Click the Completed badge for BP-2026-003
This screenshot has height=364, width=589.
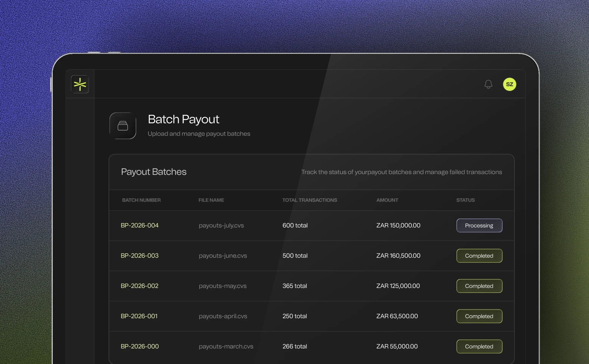[479, 255]
